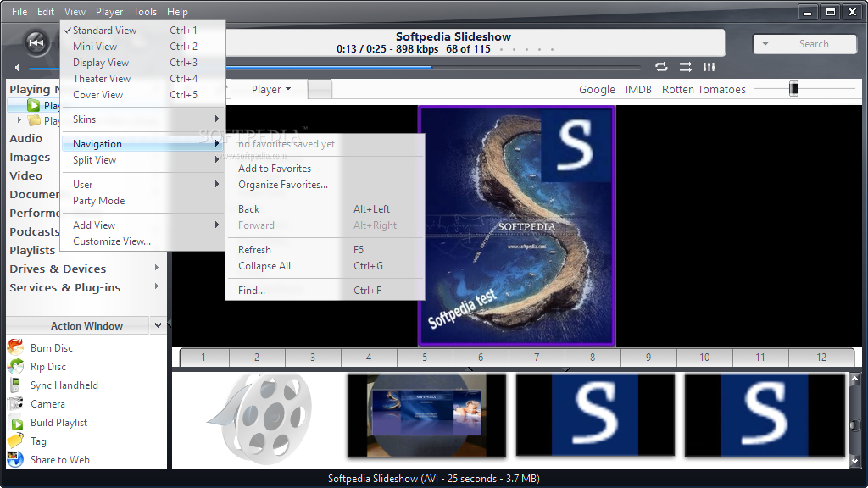Select Standard View checked item
The image size is (868, 488).
point(142,30)
